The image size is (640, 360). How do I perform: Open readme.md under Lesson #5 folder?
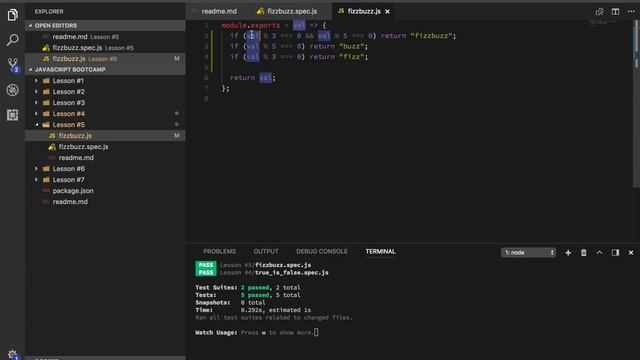[x=105, y=158]
